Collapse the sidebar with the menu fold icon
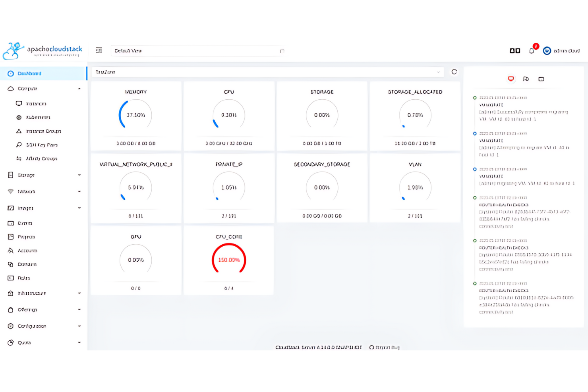This screenshot has width=588, height=392. 99,50
